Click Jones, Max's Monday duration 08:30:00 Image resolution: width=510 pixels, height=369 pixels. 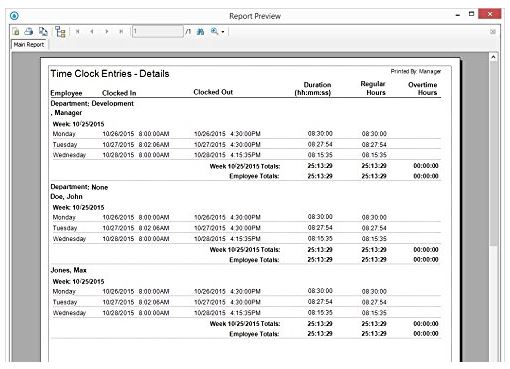point(320,291)
